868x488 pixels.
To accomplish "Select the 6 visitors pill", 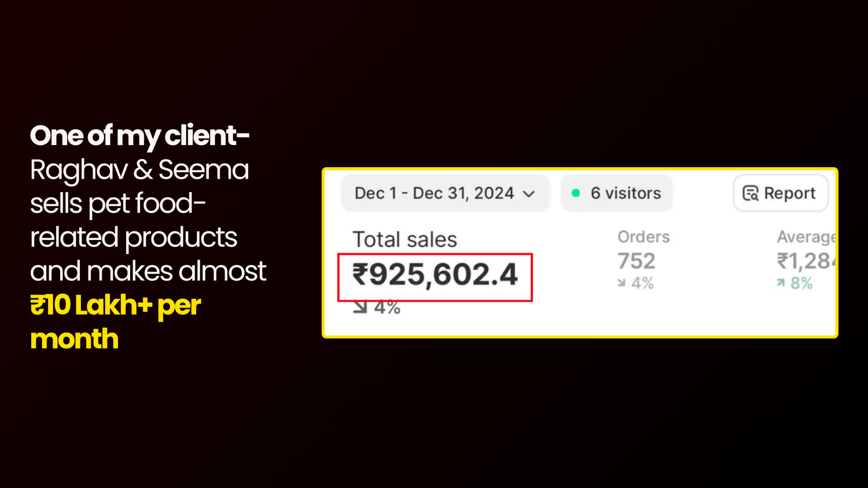I will tap(617, 193).
